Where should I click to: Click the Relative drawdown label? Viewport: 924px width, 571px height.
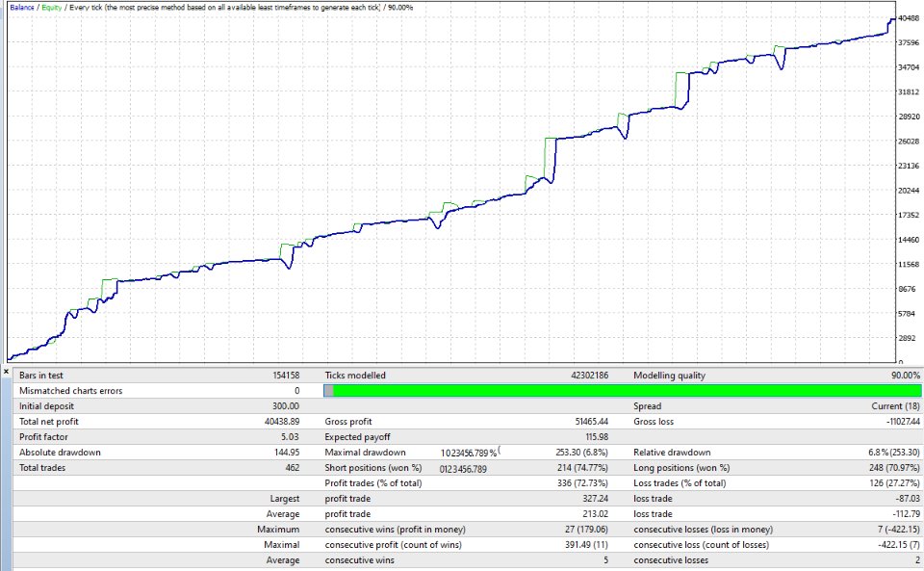(x=673, y=452)
